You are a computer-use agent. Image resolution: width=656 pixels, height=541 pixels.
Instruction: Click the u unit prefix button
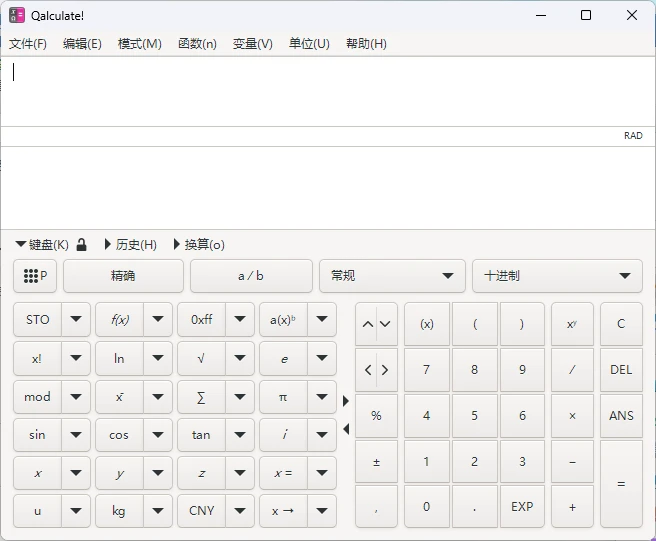point(38,511)
